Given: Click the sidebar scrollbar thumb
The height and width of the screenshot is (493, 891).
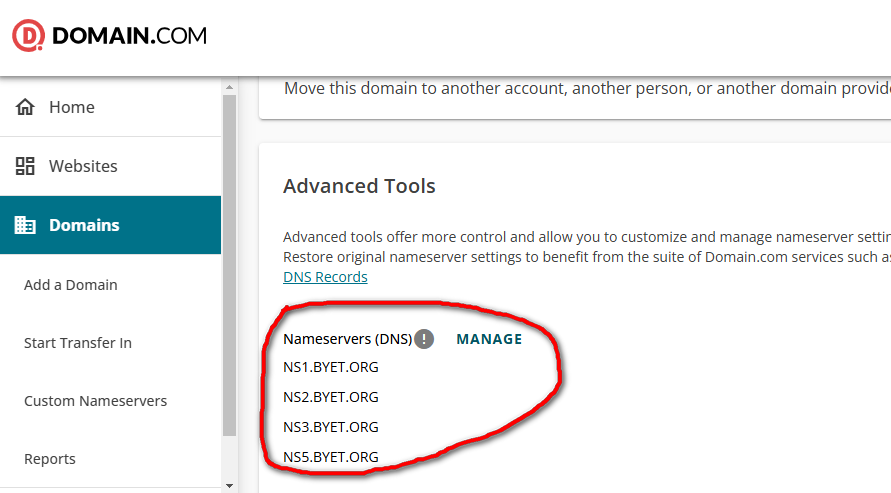Looking at the screenshot, I should (230, 266).
